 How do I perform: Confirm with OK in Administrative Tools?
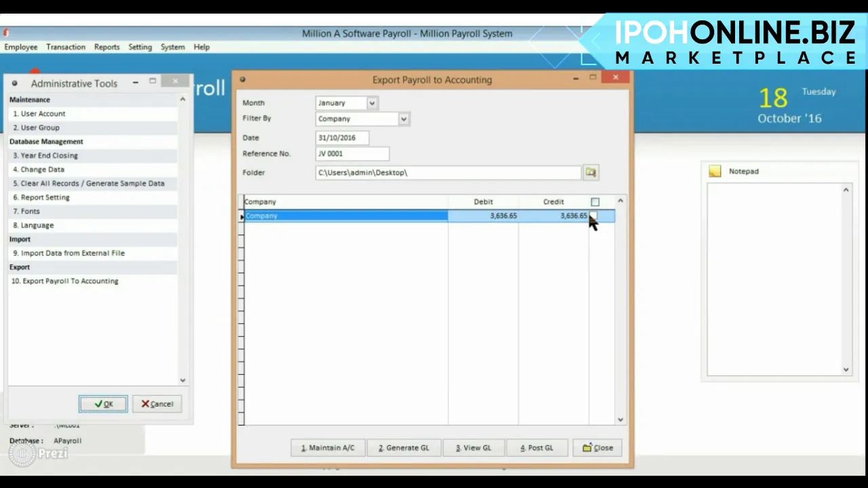click(103, 404)
